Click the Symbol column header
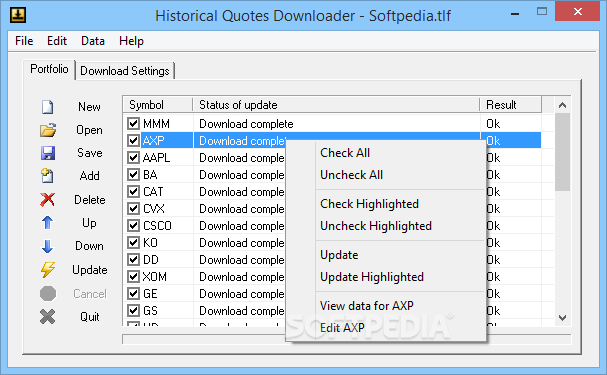The image size is (607, 375). click(x=158, y=105)
